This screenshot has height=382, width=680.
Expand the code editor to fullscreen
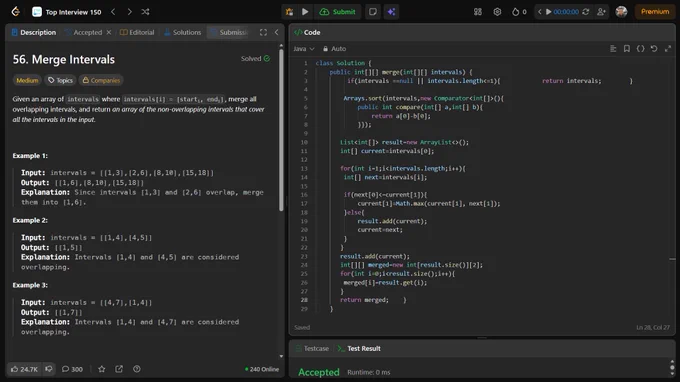click(x=668, y=49)
